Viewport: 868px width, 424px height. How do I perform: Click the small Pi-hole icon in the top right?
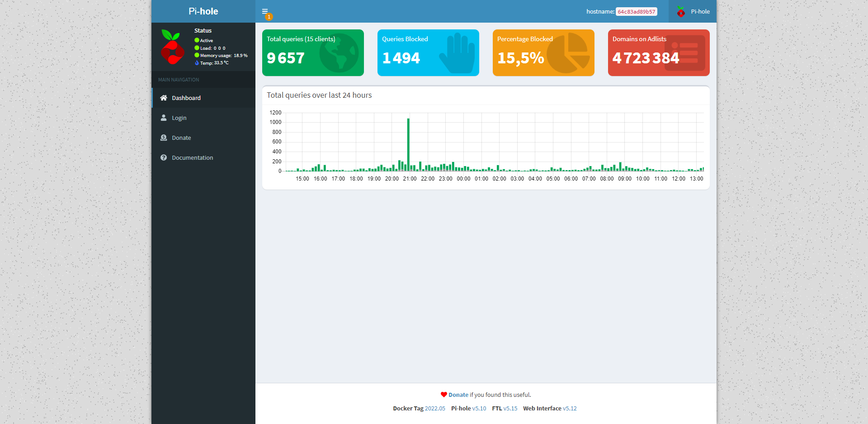click(681, 12)
